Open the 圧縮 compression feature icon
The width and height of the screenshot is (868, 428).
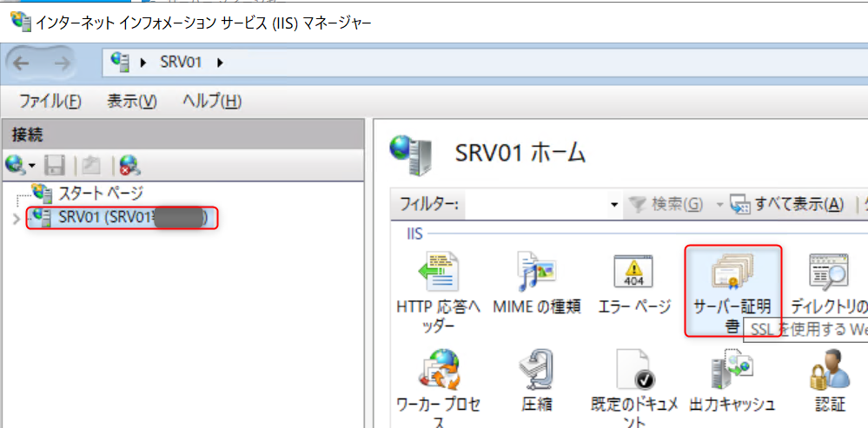(x=536, y=371)
